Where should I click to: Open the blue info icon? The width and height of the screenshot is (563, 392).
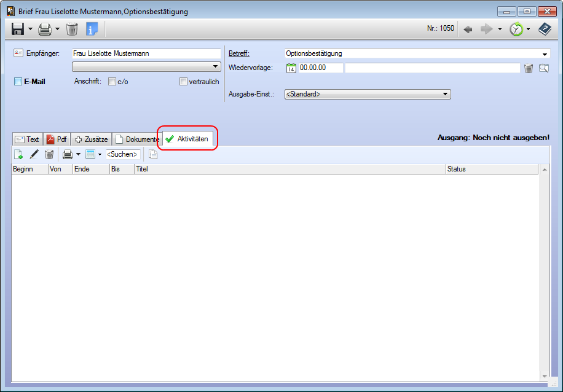click(x=92, y=29)
